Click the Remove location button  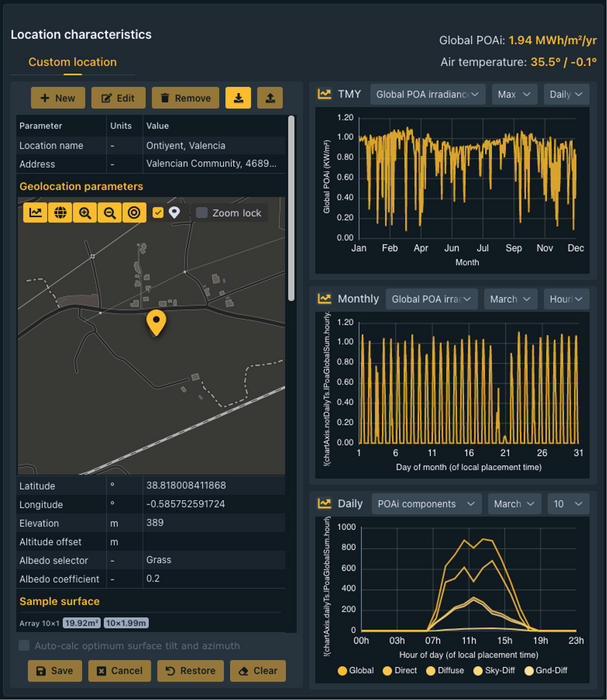pyautogui.click(x=185, y=98)
